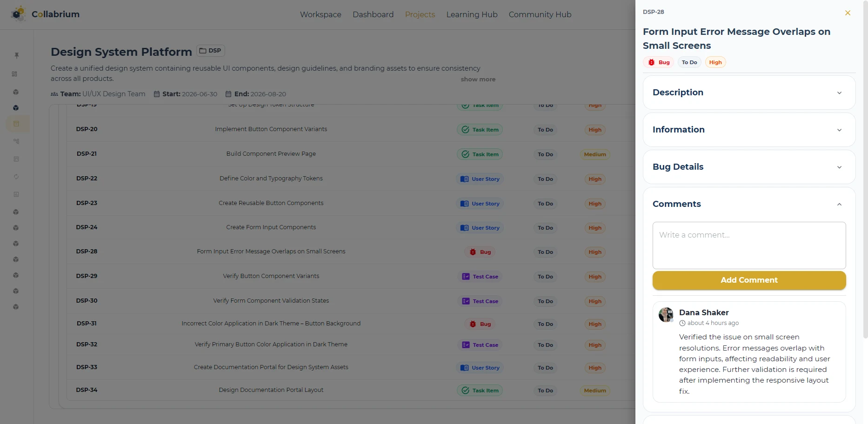The image size is (868, 424).
Task: Click the pin icon in sidebar
Action: click(x=16, y=55)
